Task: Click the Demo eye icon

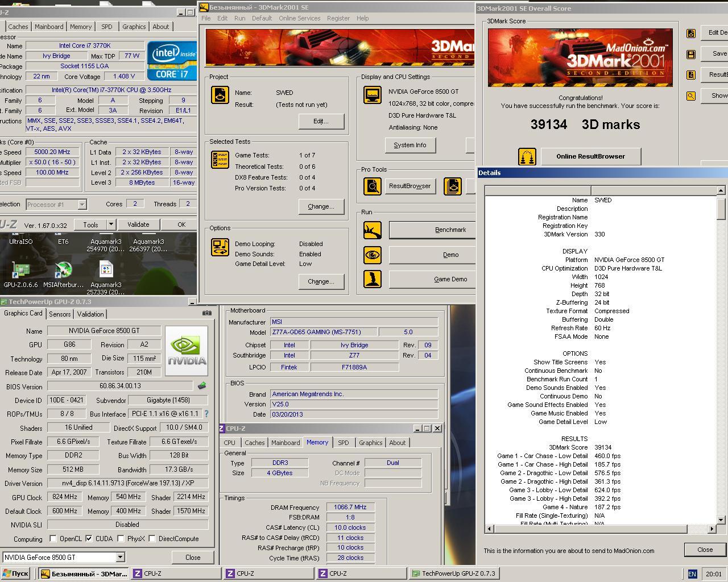Action: (373, 255)
